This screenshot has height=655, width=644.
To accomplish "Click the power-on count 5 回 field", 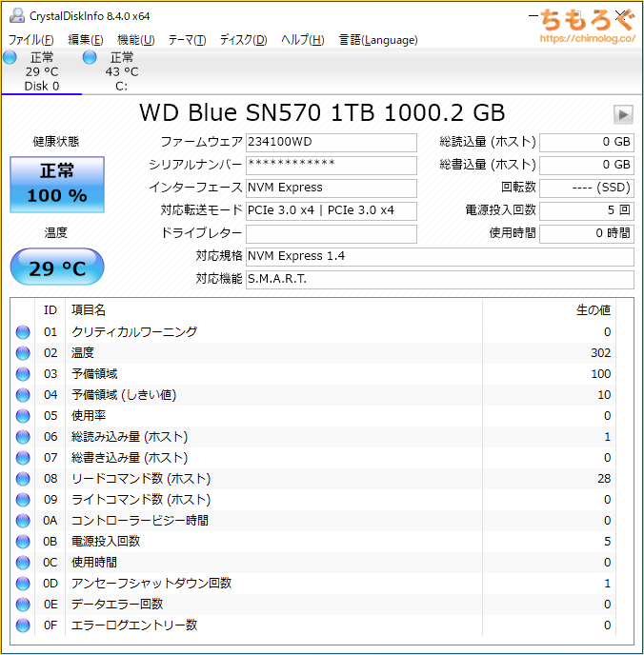I will click(x=587, y=210).
